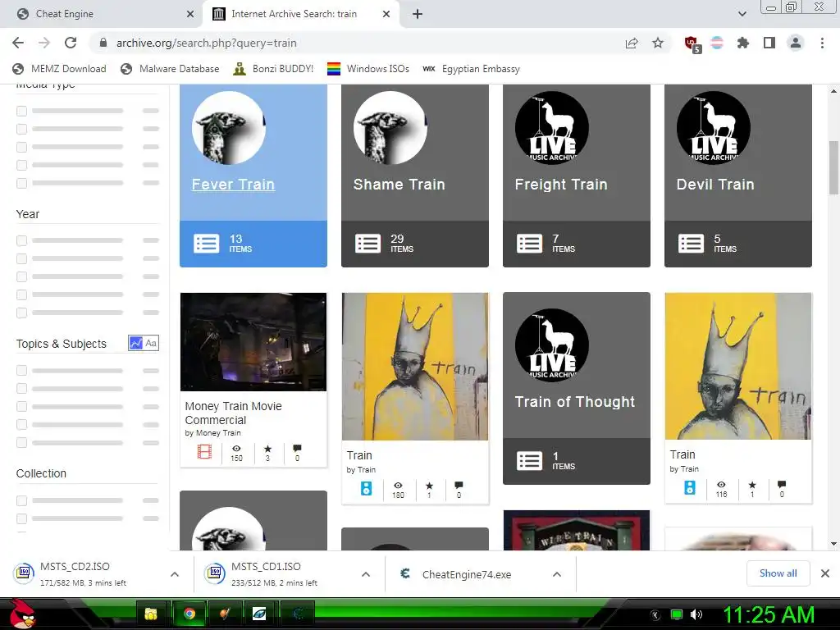Click list icon on Freight Train card
Viewport: 840px width, 630px height.
click(529, 243)
